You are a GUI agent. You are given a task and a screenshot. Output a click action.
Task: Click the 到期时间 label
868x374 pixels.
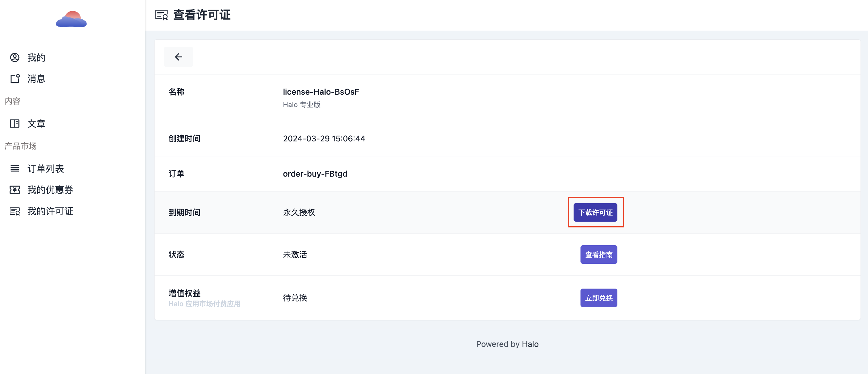tap(184, 212)
